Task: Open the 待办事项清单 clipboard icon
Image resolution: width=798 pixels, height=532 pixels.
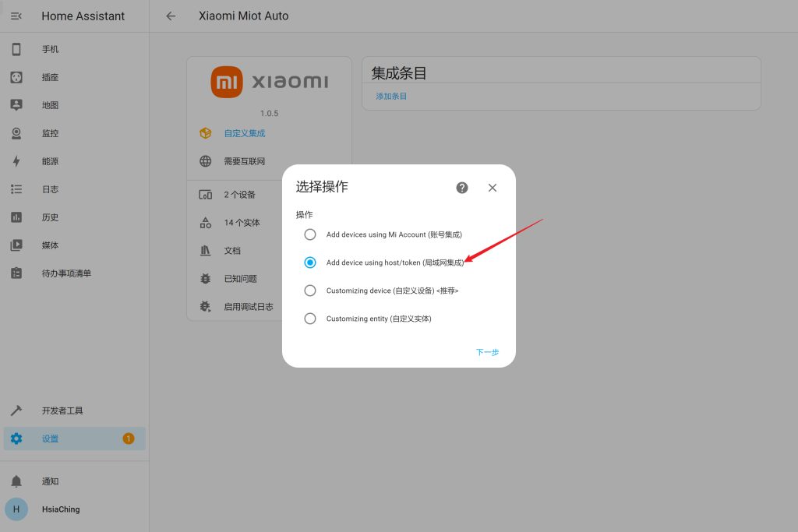Action: [x=16, y=273]
